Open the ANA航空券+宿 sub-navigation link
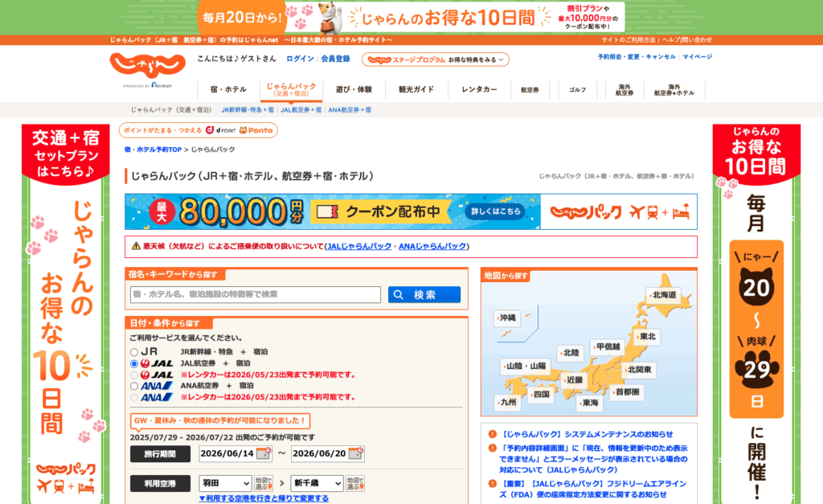 tap(350, 110)
